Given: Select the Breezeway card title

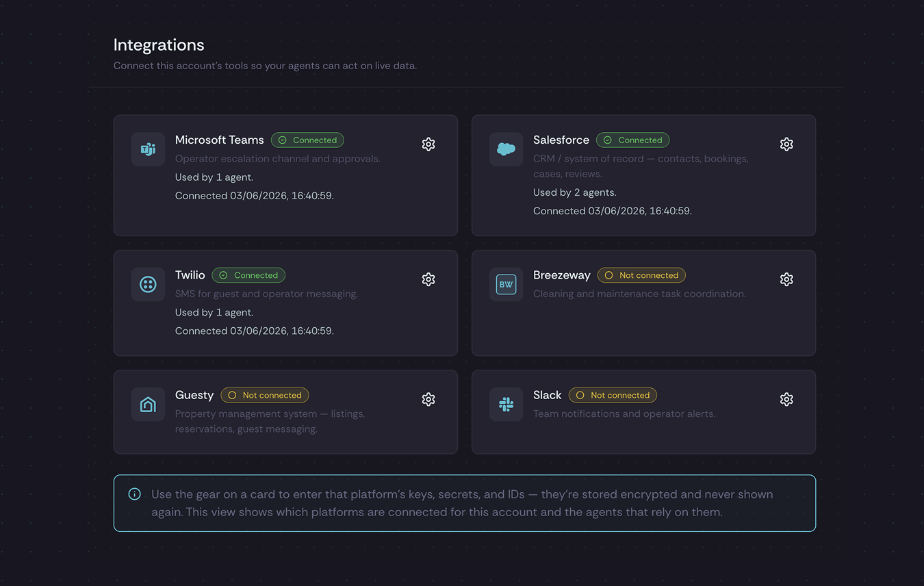Looking at the screenshot, I should tap(562, 275).
